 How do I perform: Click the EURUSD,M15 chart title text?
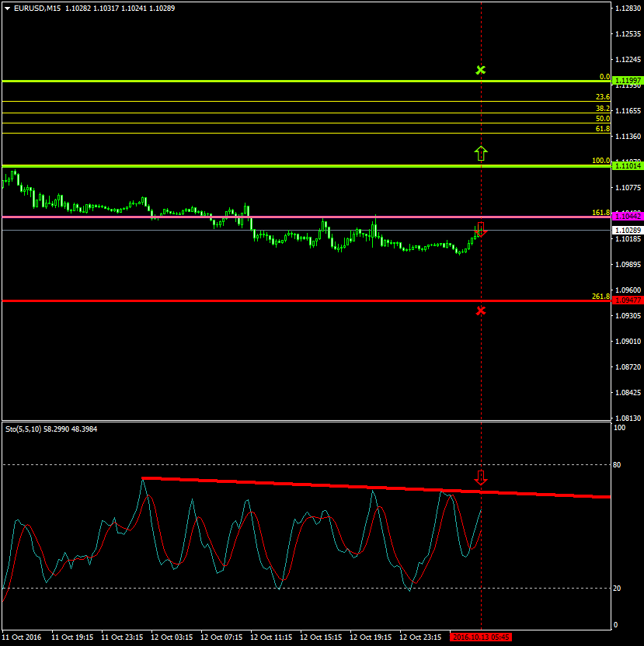[x=37, y=8]
